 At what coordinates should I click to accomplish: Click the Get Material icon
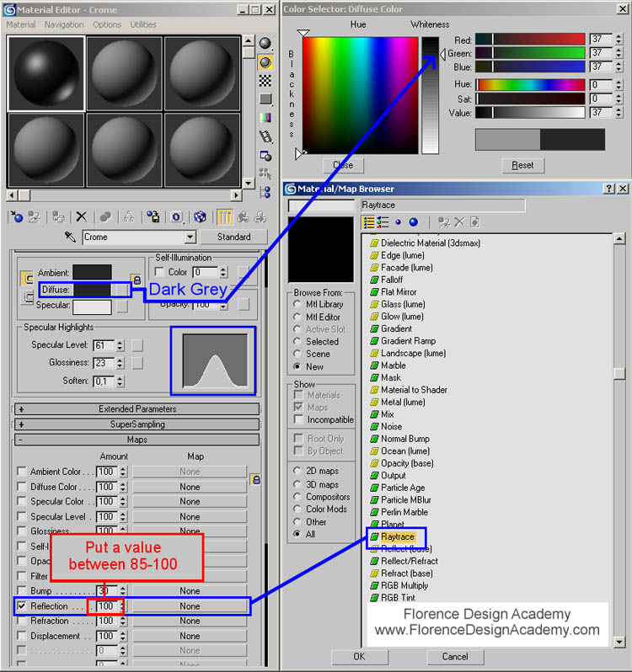pos(18,216)
